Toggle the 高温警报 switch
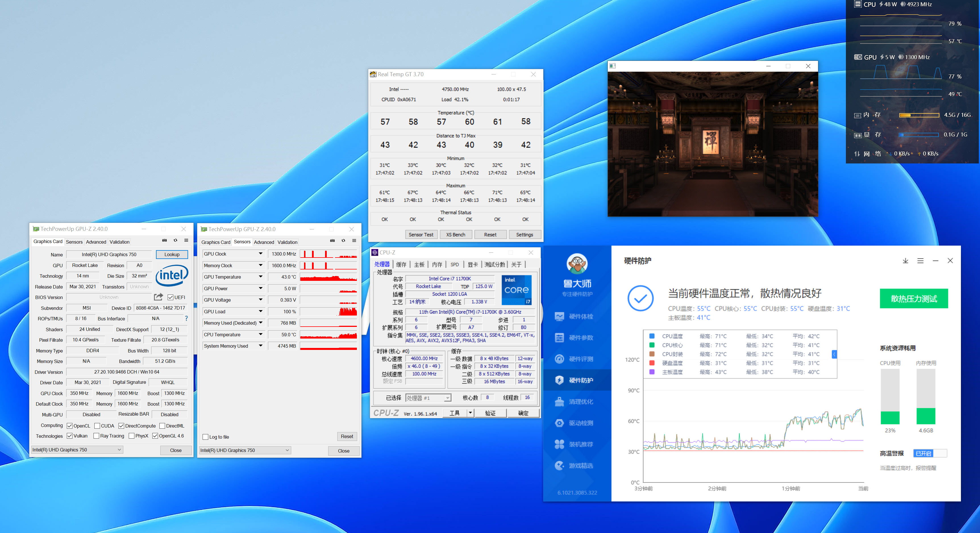The width and height of the screenshot is (980, 533). pyautogui.click(x=930, y=453)
